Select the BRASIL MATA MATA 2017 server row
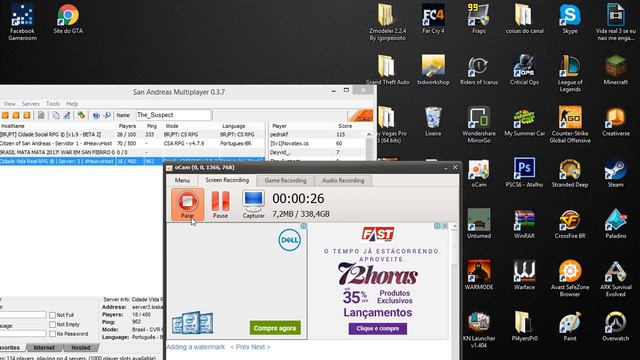Image resolution: width=640 pixels, height=360 pixels. 133,152
